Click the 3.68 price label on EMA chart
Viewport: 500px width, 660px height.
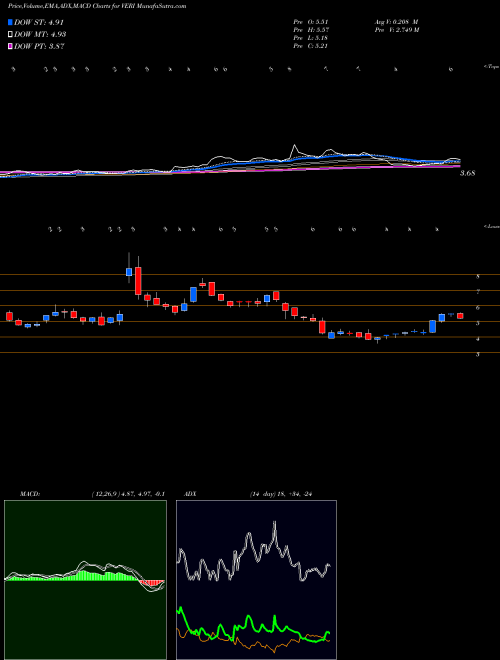click(467, 173)
